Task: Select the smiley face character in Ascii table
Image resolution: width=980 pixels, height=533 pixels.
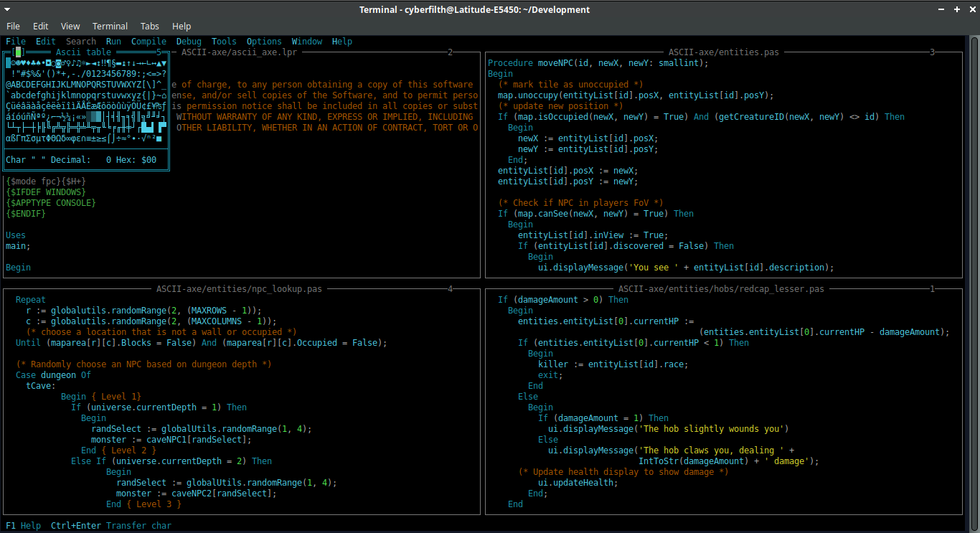Action: click(14, 62)
